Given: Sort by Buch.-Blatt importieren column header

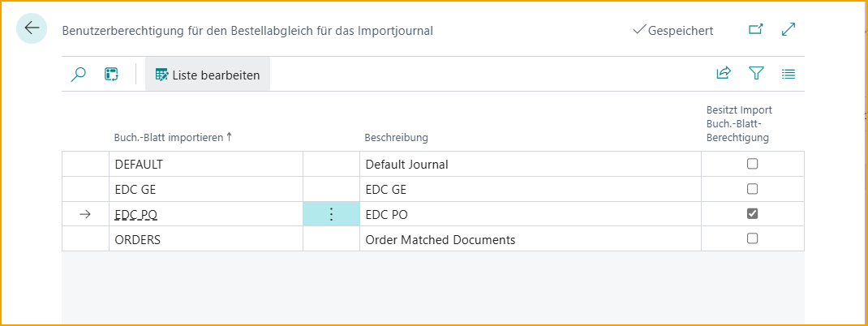Looking at the screenshot, I should pyautogui.click(x=173, y=137).
